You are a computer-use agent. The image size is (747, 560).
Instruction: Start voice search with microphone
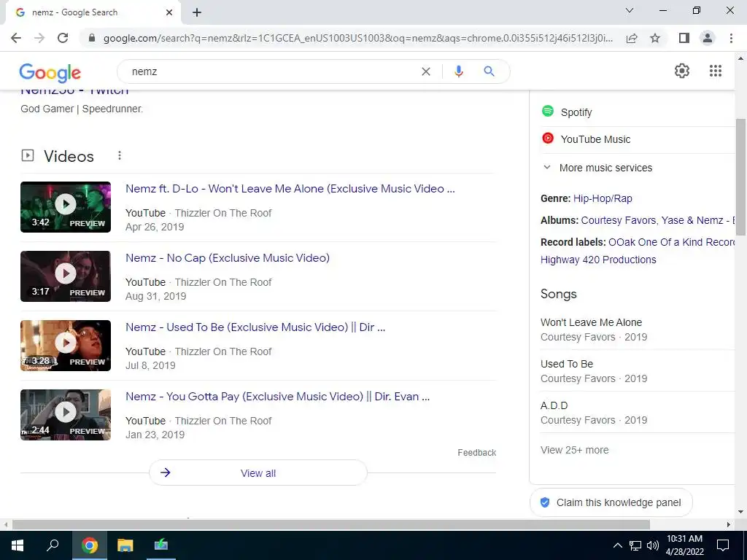click(458, 71)
